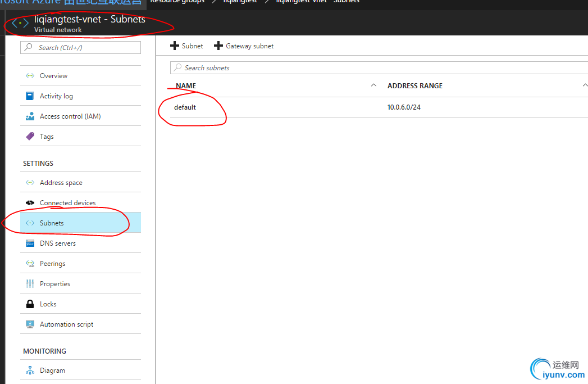Click the plus icon beside Gateway subnet
Image resolution: width=588 pixels, height=384 pixels.
218,46
